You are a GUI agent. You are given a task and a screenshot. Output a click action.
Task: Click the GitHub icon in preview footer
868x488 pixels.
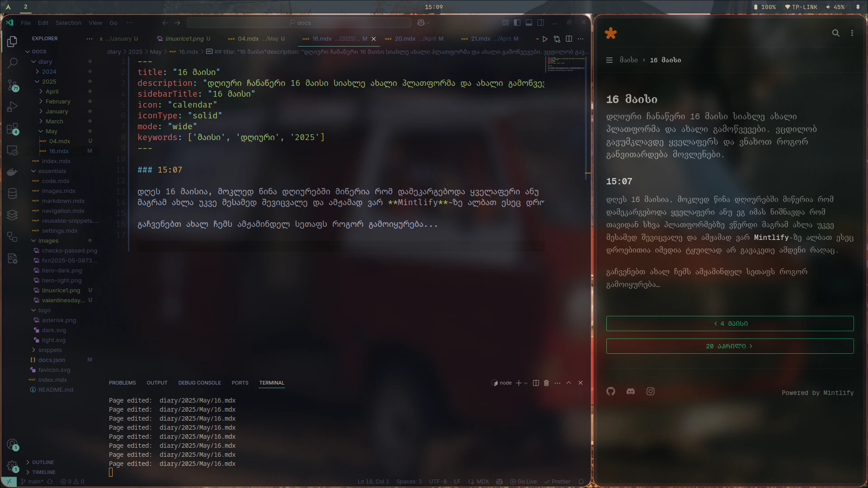(611, 392)
